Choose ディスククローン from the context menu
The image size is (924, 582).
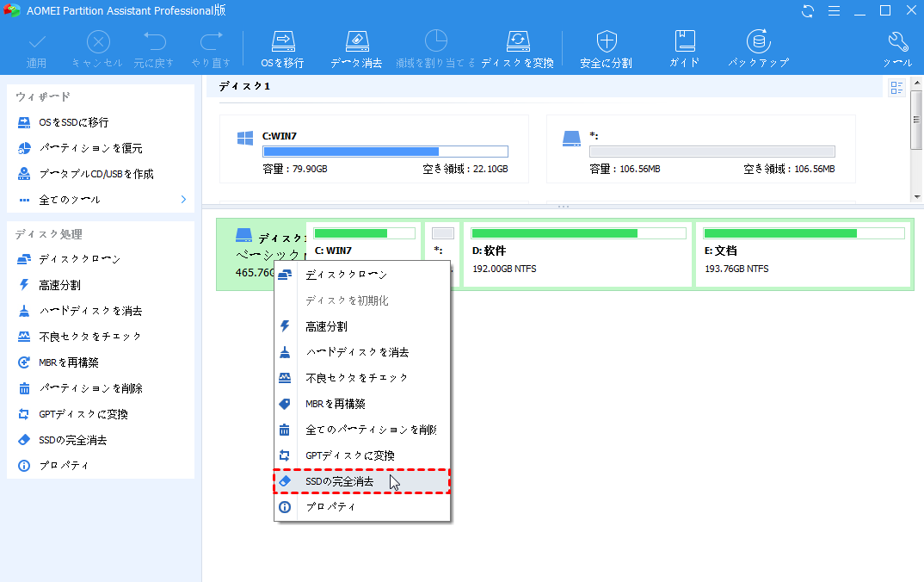pos(362,275)
